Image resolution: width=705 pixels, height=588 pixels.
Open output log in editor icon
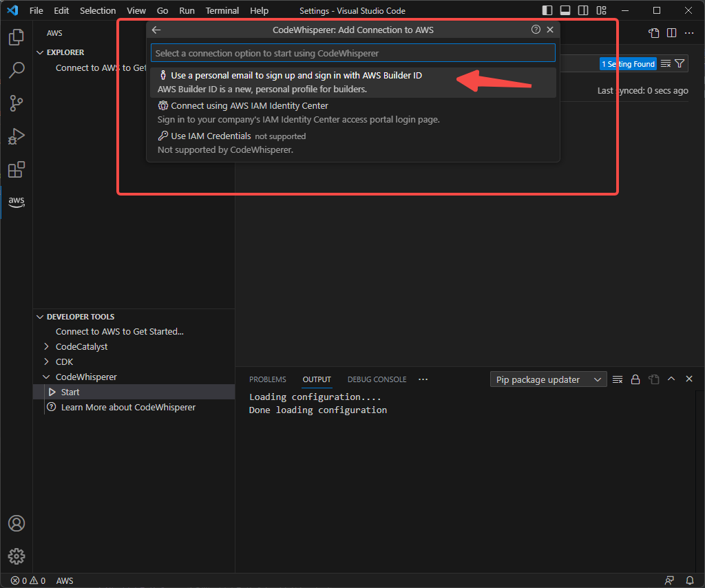pyautogui.click(x=653, y=379)
